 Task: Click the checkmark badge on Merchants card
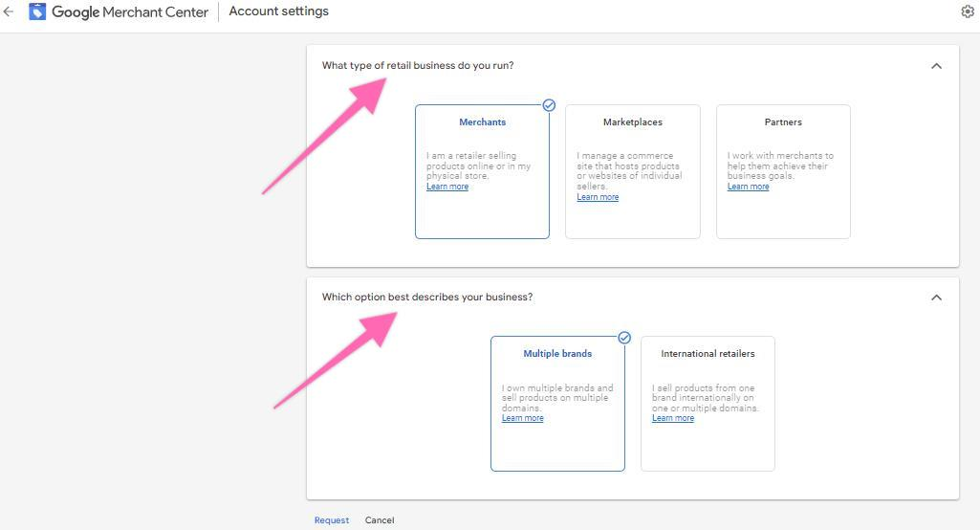pyautogui.click(x=549, y=105)
